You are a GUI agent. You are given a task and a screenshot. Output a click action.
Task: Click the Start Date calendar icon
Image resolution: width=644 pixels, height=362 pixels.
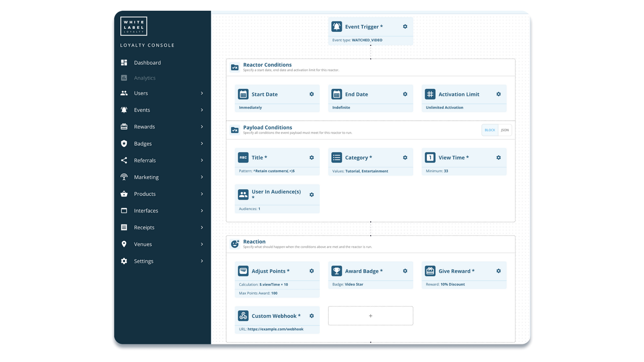[243, 94]
